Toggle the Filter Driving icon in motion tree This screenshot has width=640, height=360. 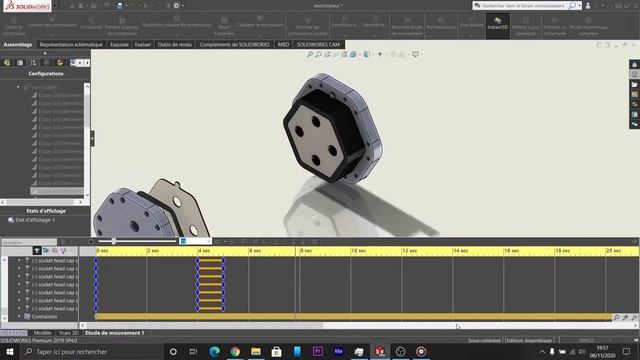(55, 250)
